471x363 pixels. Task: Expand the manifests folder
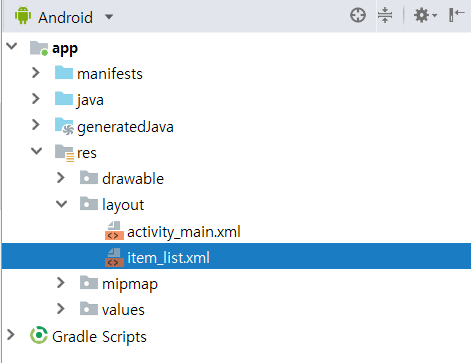pos(36,72)
